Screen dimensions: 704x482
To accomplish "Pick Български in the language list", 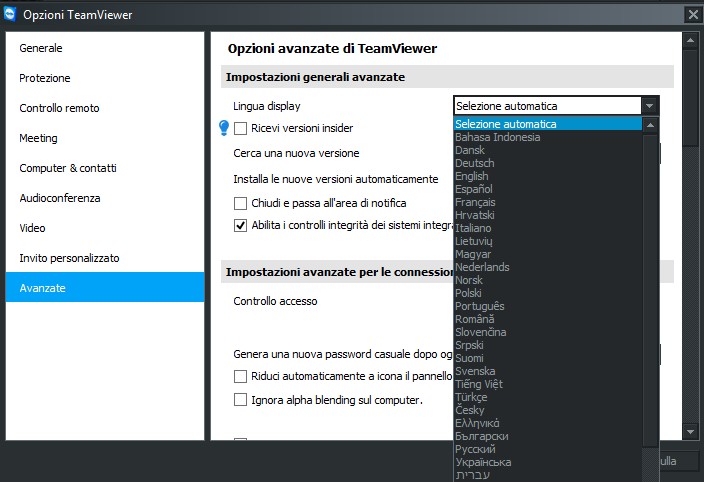I will (x=548, y=436).
